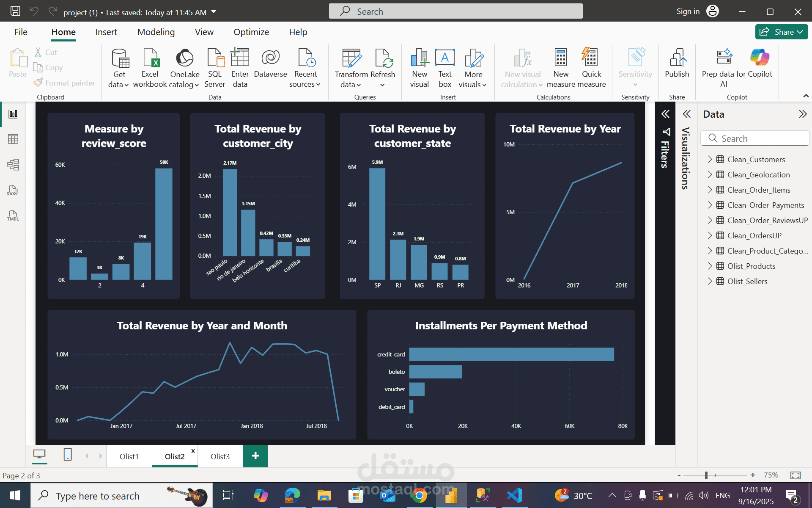This screenshot has width=812, height=508.
Task: Switch to Model view in sidebar
Action: pos(13,165)
